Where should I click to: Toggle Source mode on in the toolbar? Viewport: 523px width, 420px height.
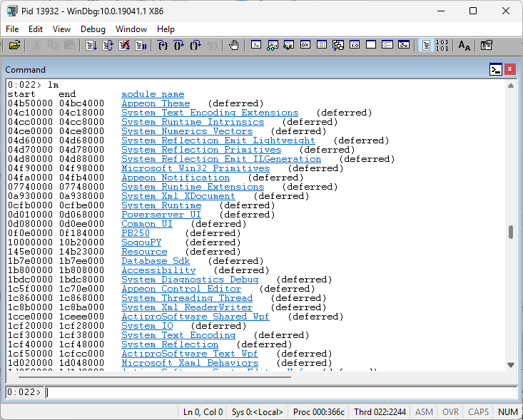coord(426,45)
